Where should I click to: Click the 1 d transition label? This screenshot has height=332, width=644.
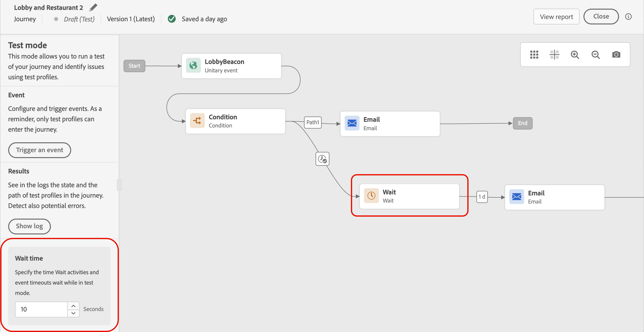(482, 197)
